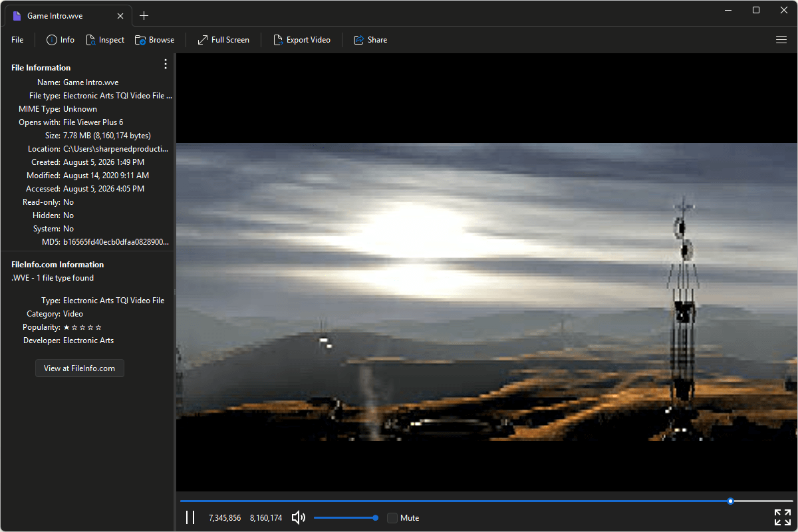Click the Info toolbar button
This screenshot has height=532, width=798.
coord(61,40)
